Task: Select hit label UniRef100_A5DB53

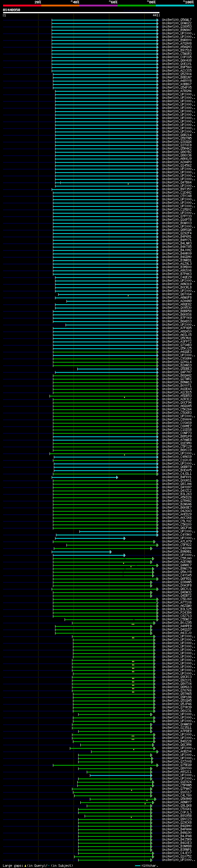Action: coord(177,396)
